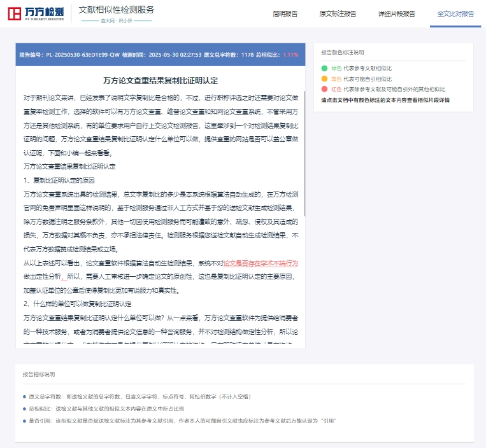Image resolution: width=486 pixels, height=448 pixels.
Task: Click the 报告指标说明 section title
Action: 39,374
